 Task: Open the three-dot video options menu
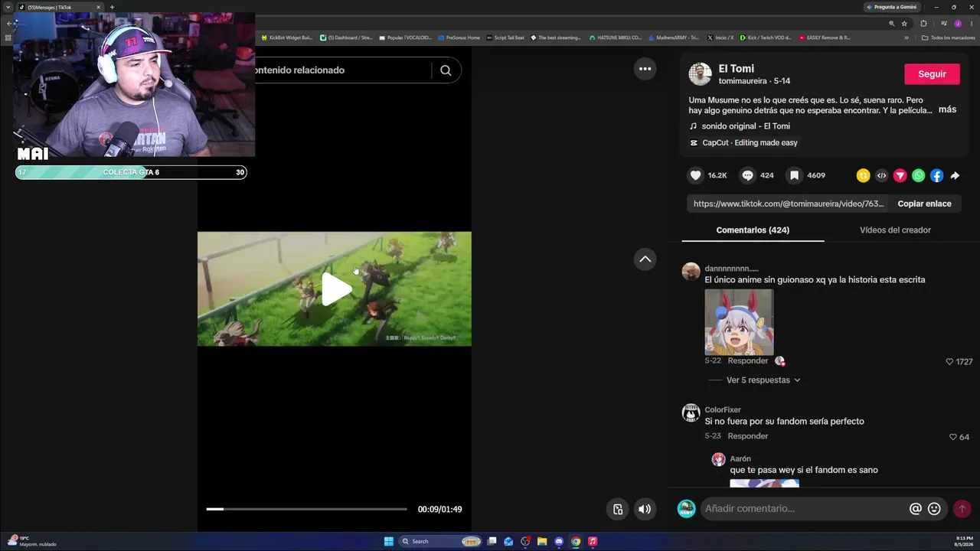(x=645, y=69)
